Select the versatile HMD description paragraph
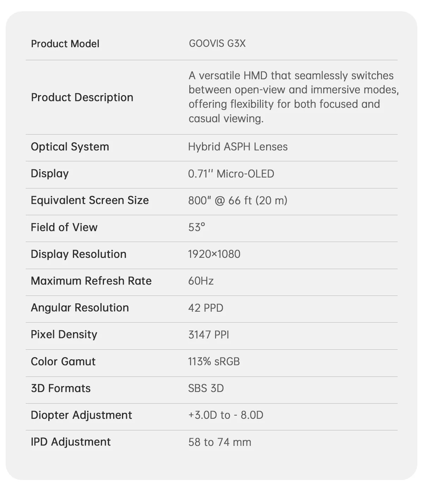The image size is (423, 504). point(293,97)
